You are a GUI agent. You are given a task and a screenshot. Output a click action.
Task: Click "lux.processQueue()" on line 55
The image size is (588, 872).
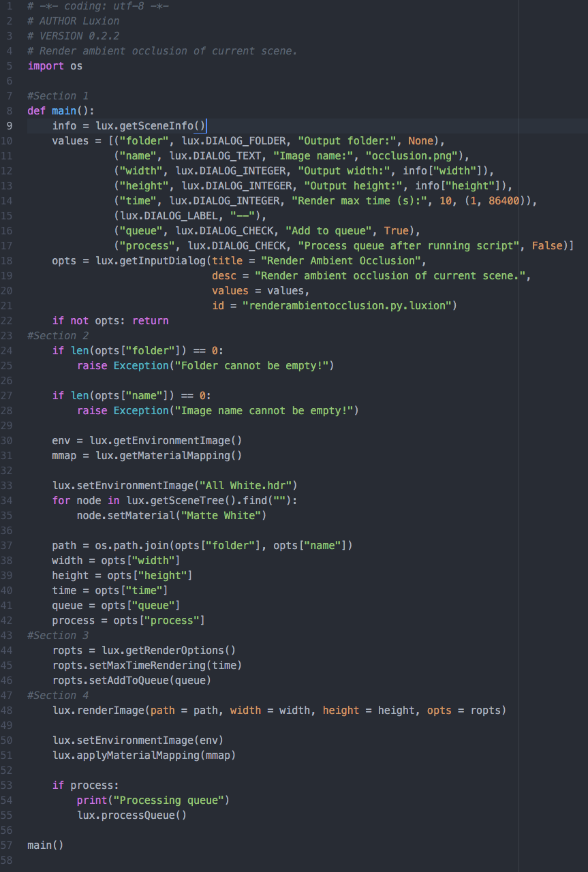tap(132, 815)
